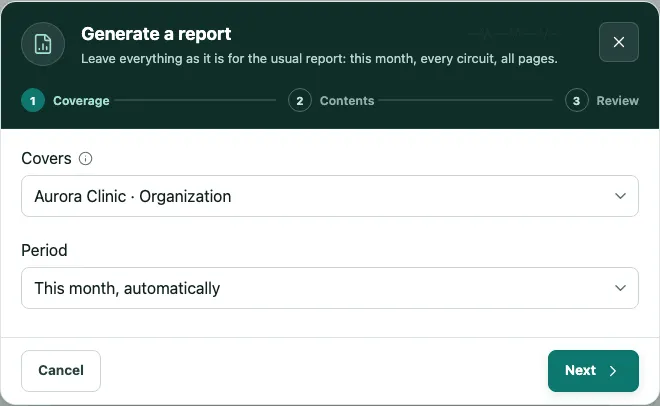Expand the Period dropdown chevron

click(620, 288)
